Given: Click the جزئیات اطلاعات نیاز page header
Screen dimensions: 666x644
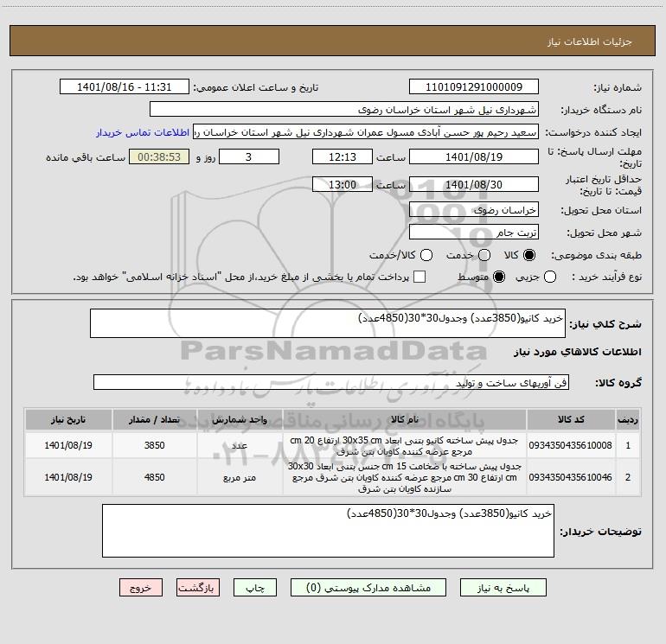Looking at the screenshot, I should coord(590,41).
